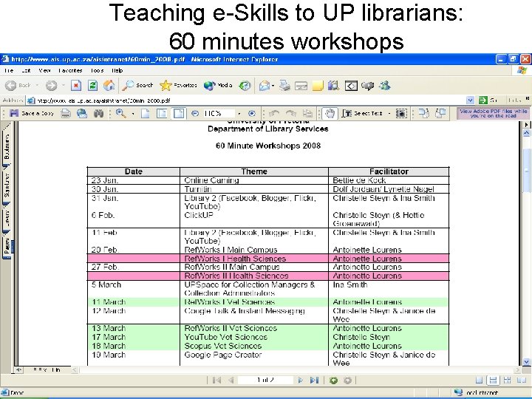This screenshot has height=399, width=532.
Task: Click View Adobe PDF files banner
Action: [x=493, y=113]
